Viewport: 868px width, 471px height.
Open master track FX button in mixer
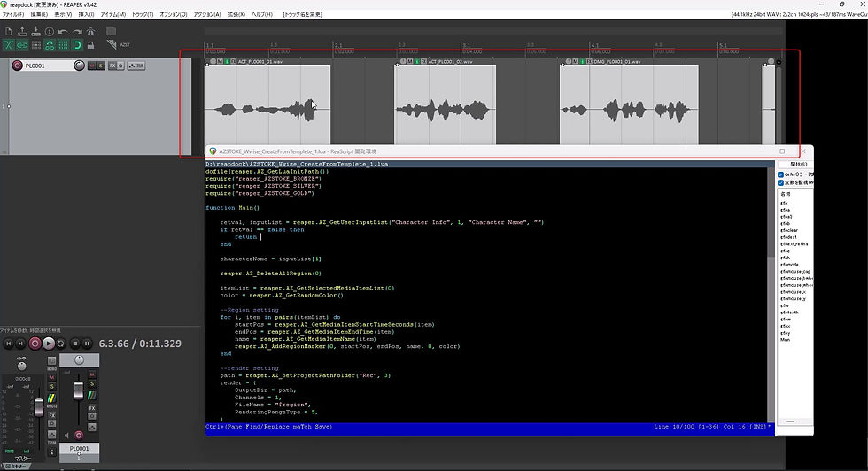52,415
